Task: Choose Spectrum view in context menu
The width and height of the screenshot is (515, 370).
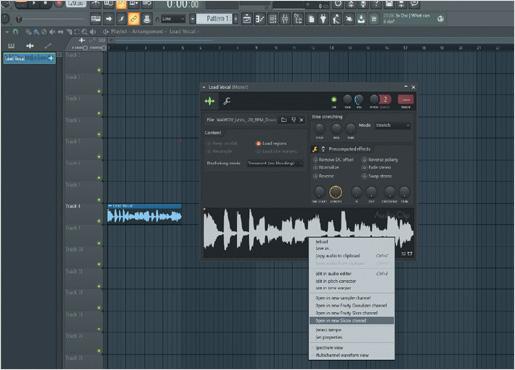Action: (352, 348)
